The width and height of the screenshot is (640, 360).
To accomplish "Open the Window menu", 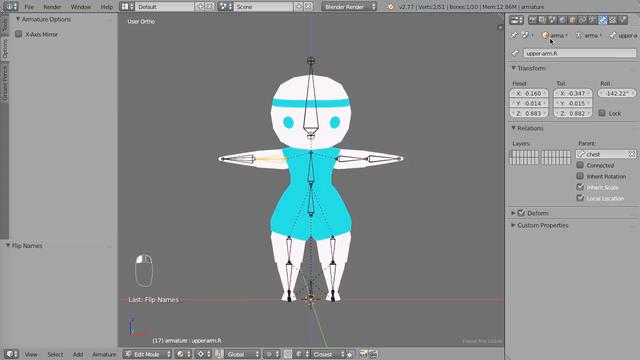I will (80, 7).
